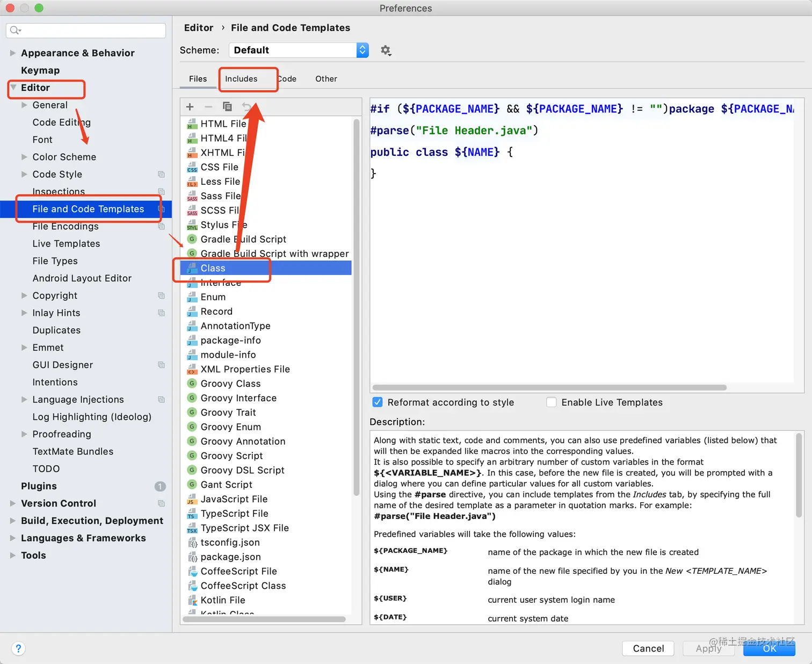This screenshot has width=812, height=664.
Task: Select the XML Properties File icon
Action: click(x=192, y=370)
